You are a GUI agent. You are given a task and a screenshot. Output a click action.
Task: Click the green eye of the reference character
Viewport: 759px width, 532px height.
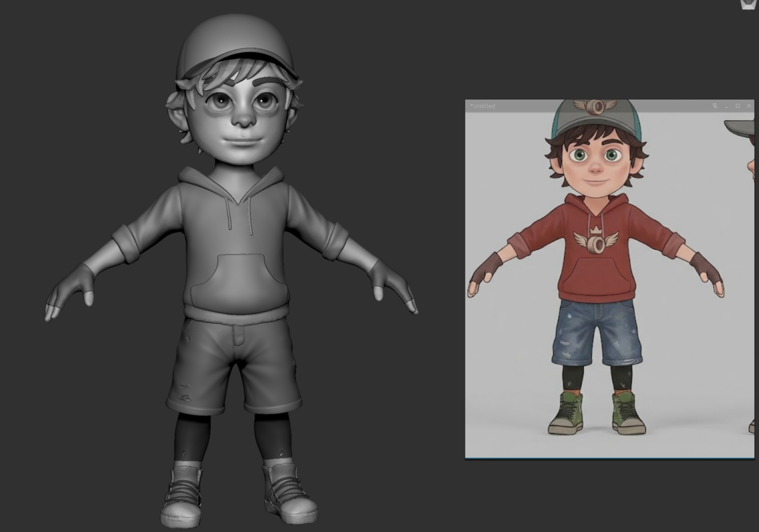coord(580,156)
